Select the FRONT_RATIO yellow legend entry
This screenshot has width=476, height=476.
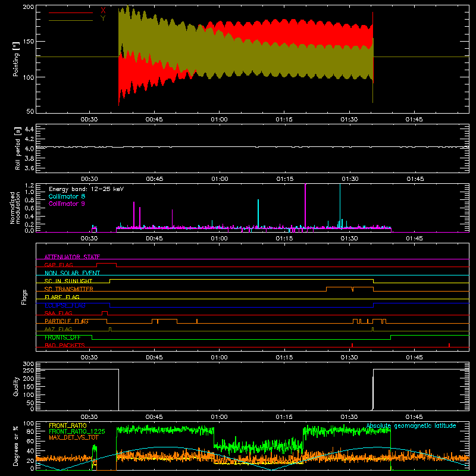click(x=68, y=425)
